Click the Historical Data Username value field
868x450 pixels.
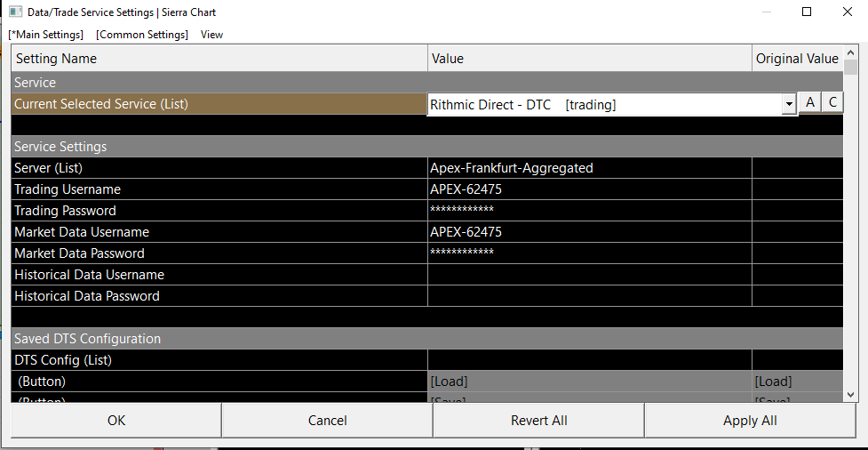[589, 275]
